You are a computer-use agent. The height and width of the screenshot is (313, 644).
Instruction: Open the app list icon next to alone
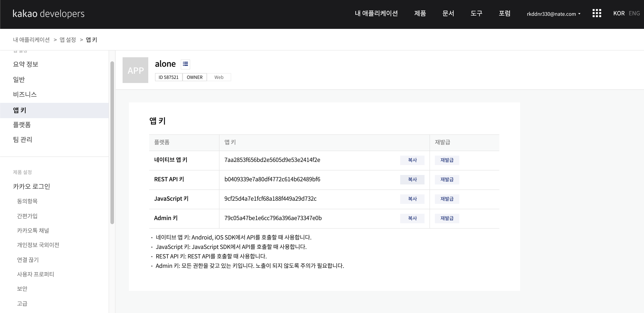pyautogui.click(x=185, y=64)
